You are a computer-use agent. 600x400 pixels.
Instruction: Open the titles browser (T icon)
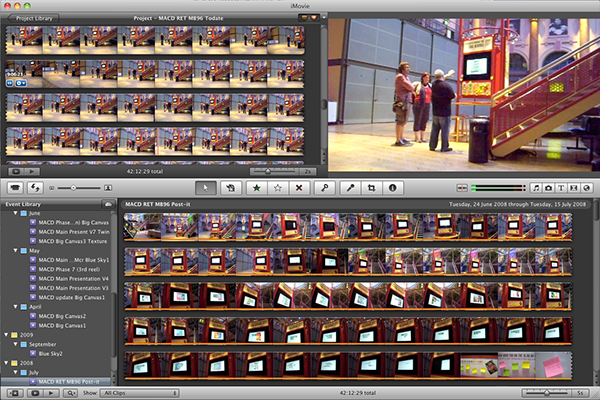[561, 188]
